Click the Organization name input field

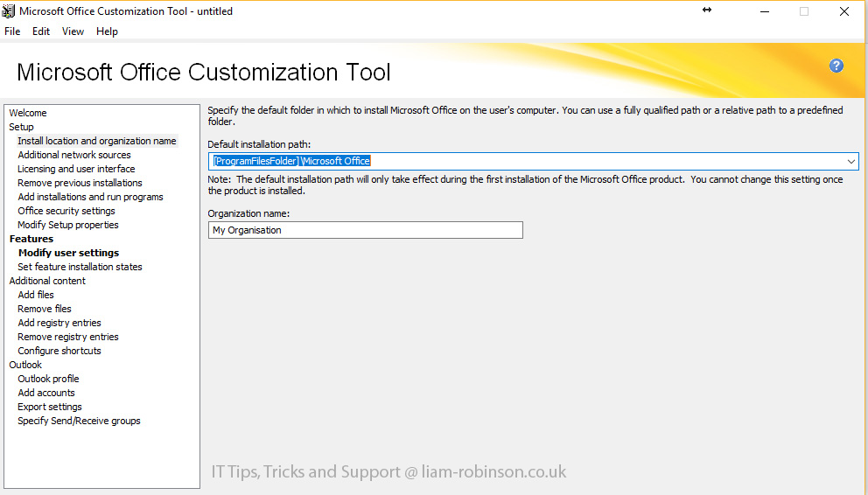click(x=366, y=230)
